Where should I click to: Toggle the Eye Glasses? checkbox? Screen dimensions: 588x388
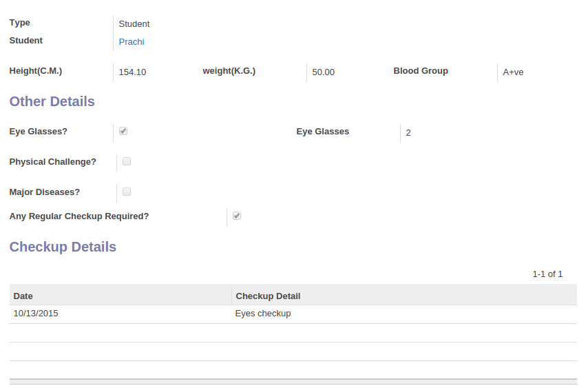(123, 131)
